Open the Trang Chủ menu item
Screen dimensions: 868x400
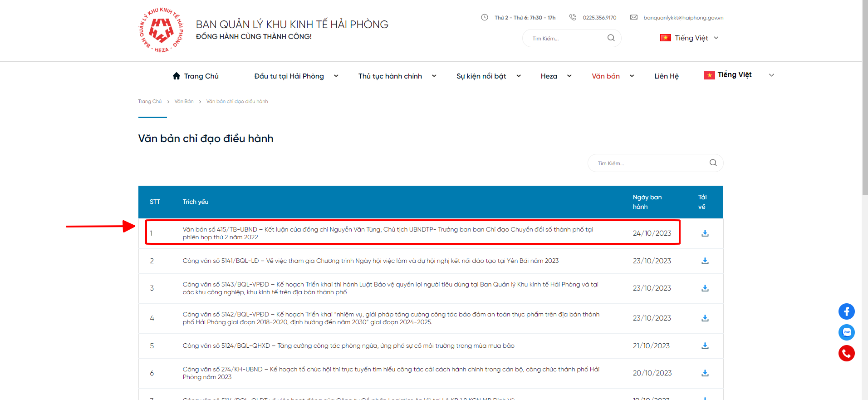[x=196, y=76]
